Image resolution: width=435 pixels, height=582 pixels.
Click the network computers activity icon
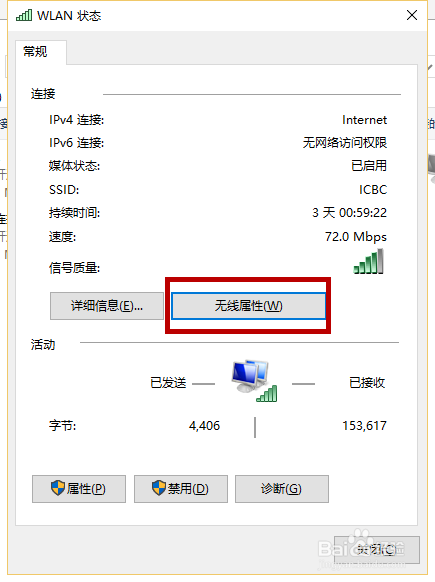[254, 381]
